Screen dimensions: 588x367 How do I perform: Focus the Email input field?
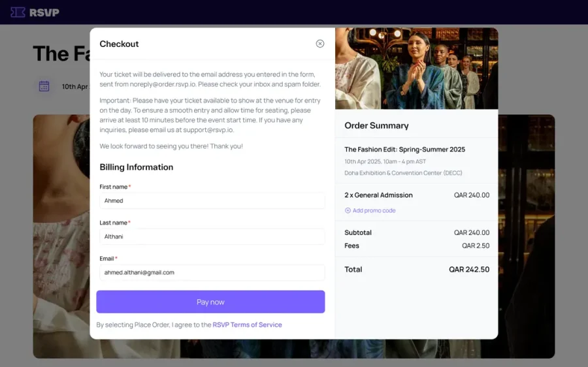212,272
